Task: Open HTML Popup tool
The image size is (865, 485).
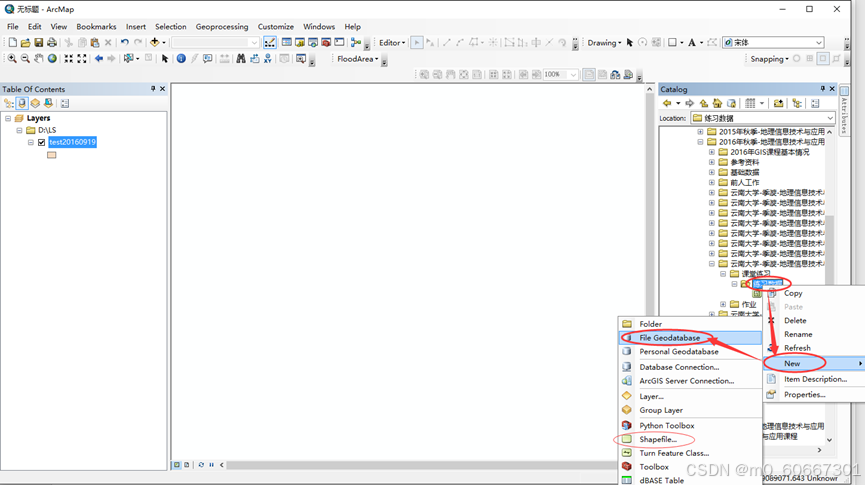Action: point(207,58)
